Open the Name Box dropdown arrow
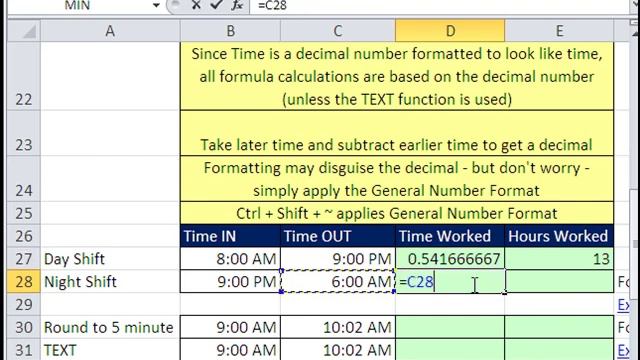This screenshot has height=360, width=640. tap(156, 5)
